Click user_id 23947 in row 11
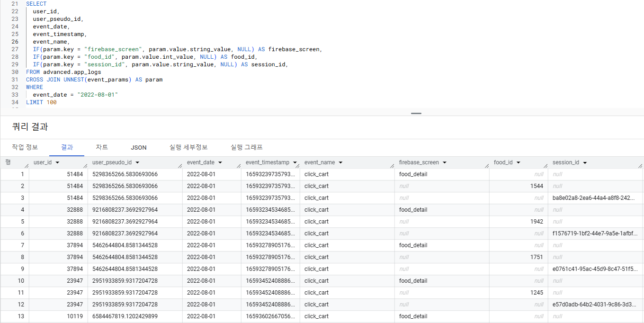This screenshot has height=323, width=644. pyautogui.click(x=75, y=293)
